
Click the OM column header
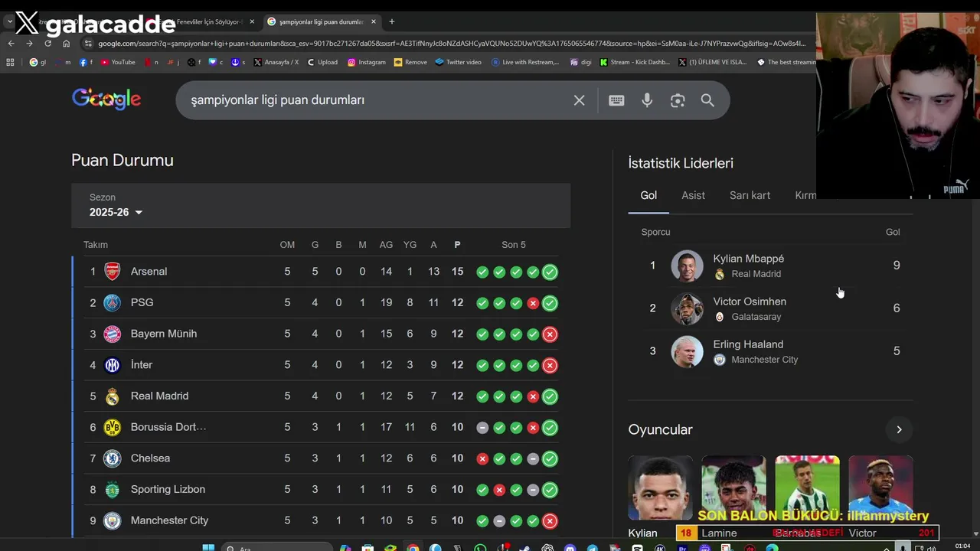287,245
